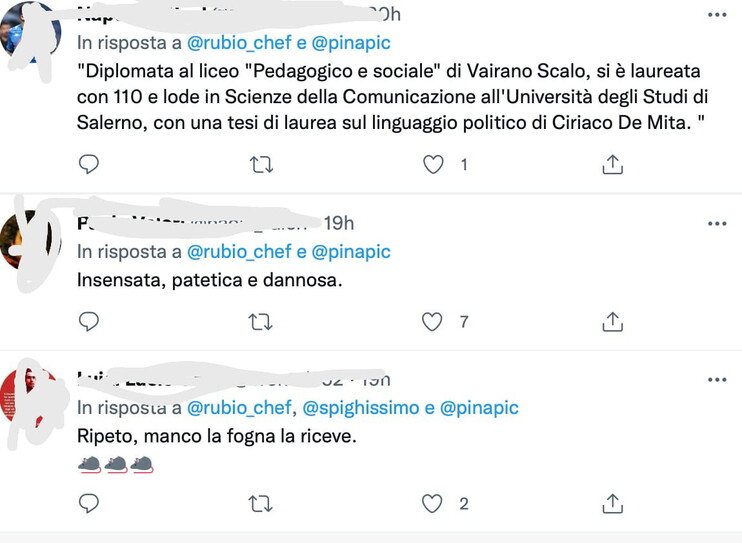Retweet the "Ripeto, manco la fogna" tweet
742x543 pixels.
[261, 503]
